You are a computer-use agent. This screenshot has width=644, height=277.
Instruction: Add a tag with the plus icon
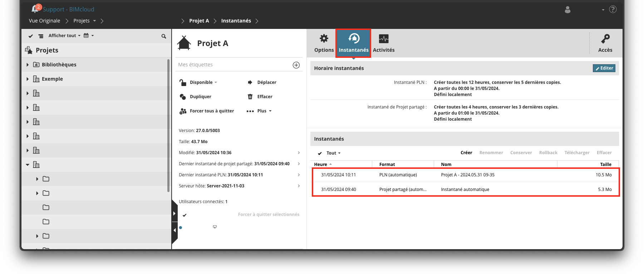pos(296,65)
